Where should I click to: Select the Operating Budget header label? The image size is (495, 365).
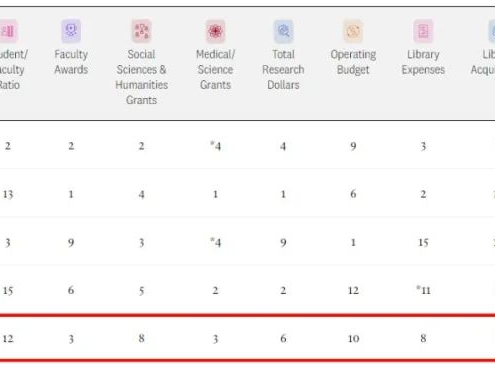tap(353, 62)
